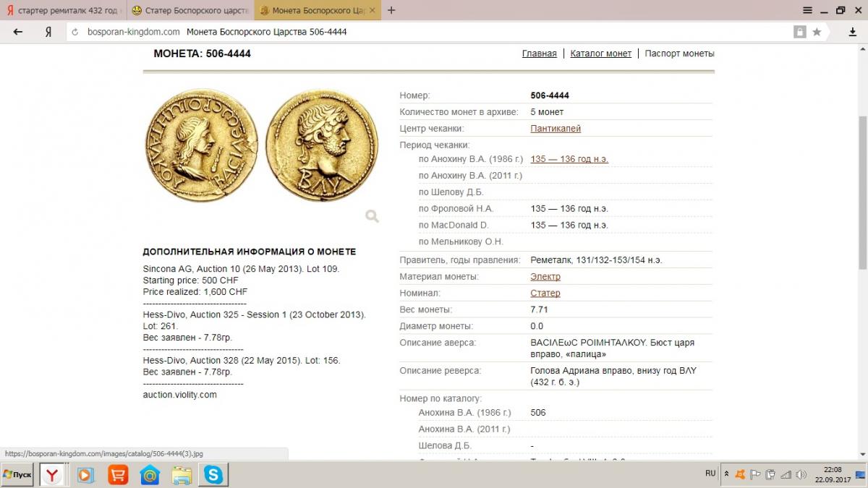Reload the page using the refresh icon

75,32
